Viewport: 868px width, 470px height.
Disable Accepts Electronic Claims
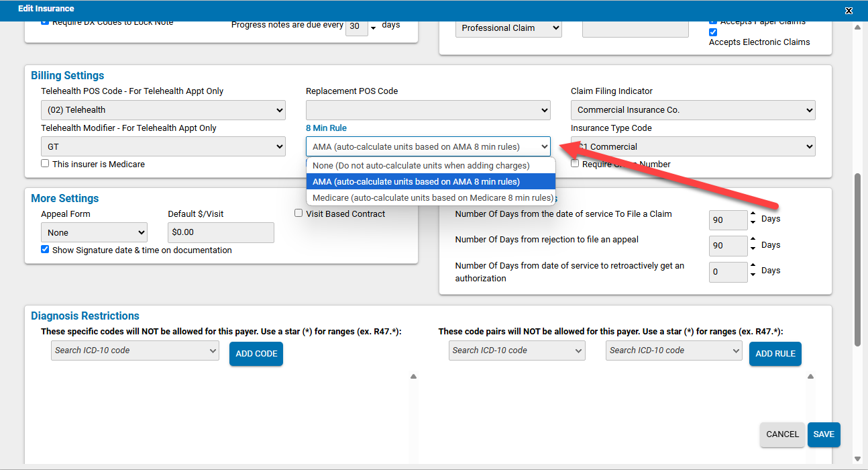pos(712,32)
